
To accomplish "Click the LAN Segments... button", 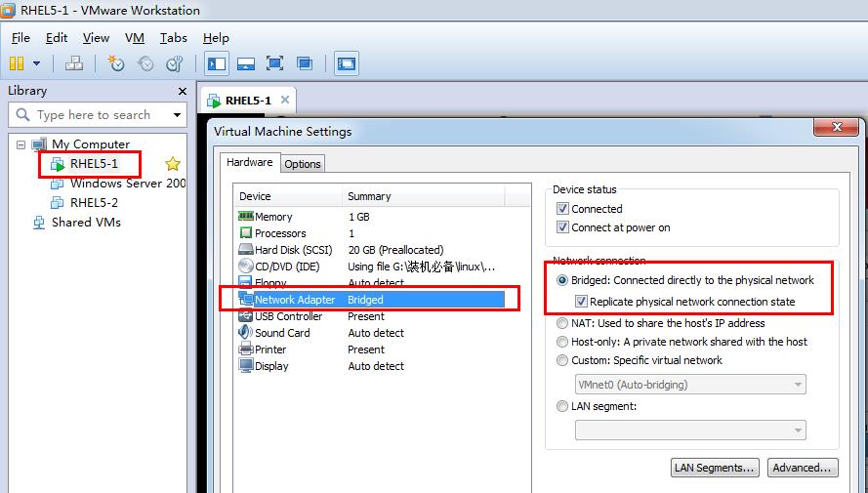I will pos(715,468).
